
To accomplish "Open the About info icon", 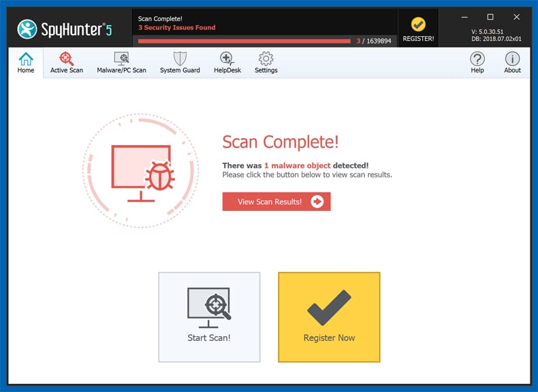I will coord(512,63).
